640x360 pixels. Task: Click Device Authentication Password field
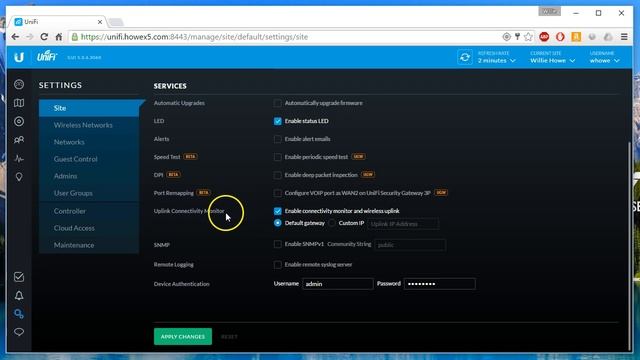click(x=440, y=284)
